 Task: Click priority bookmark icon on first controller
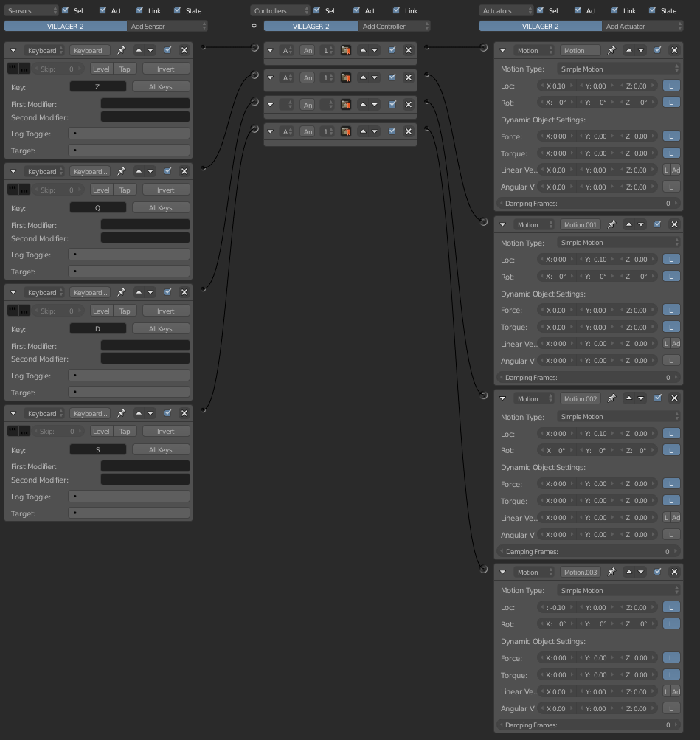[x=345, y=50]
